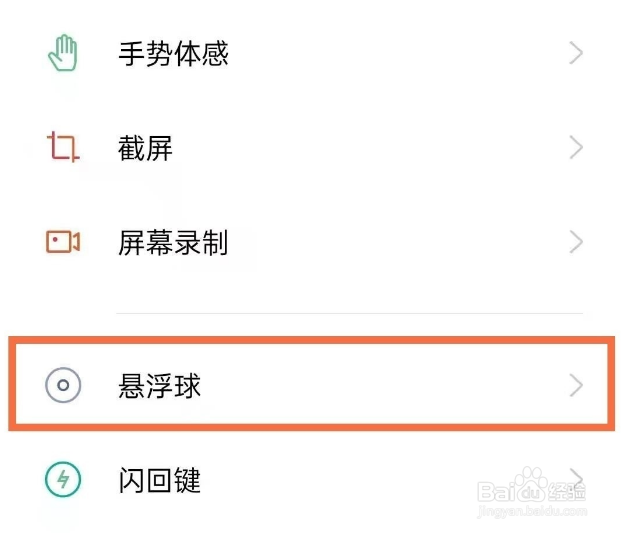This screenshot has height=533, width=623.
Task: Click the blank space in 截屏 row
Action: click(x=370, y=147)
